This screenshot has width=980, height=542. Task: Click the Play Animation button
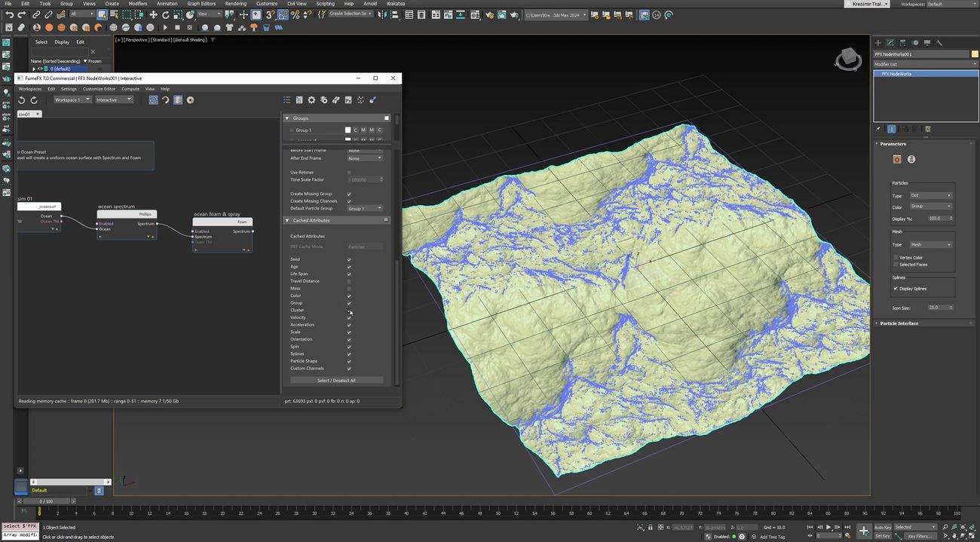[828, 527]
